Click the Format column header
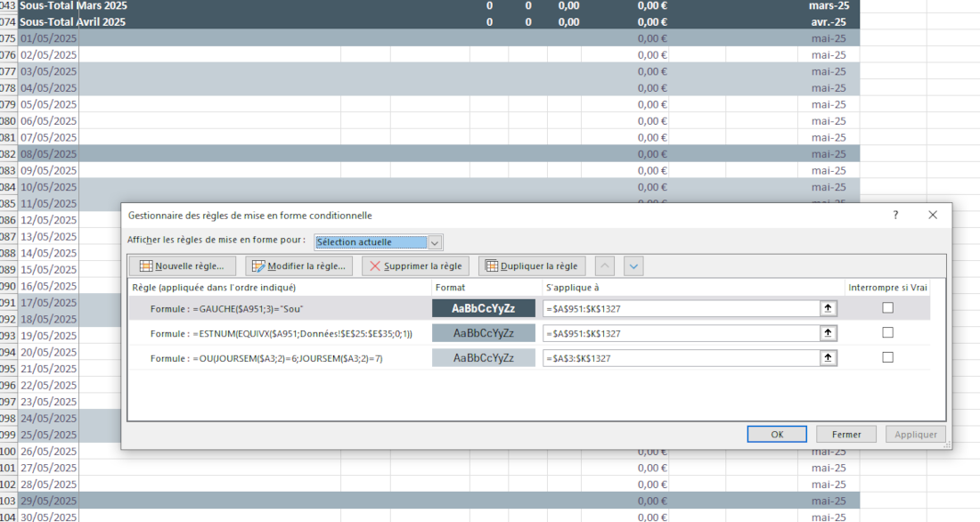Viewport: 980px width, 522px height. coord(450,288)
